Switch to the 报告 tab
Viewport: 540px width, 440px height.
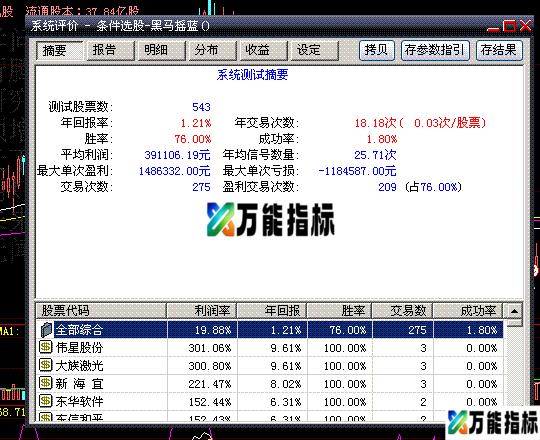[110, 51]
